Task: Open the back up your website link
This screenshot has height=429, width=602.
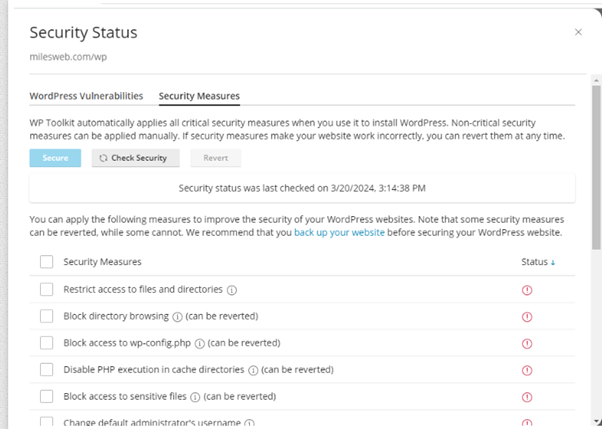Action: coord(339,233)
